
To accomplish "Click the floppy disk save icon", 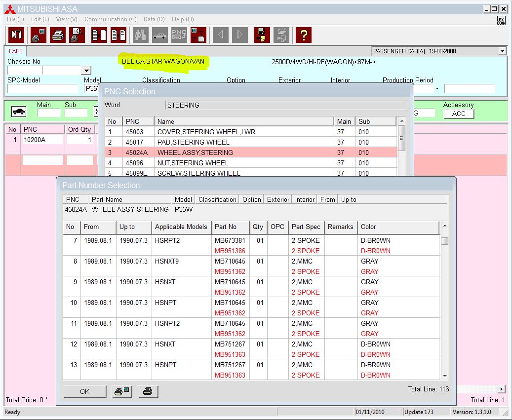I will click(262, 35).
